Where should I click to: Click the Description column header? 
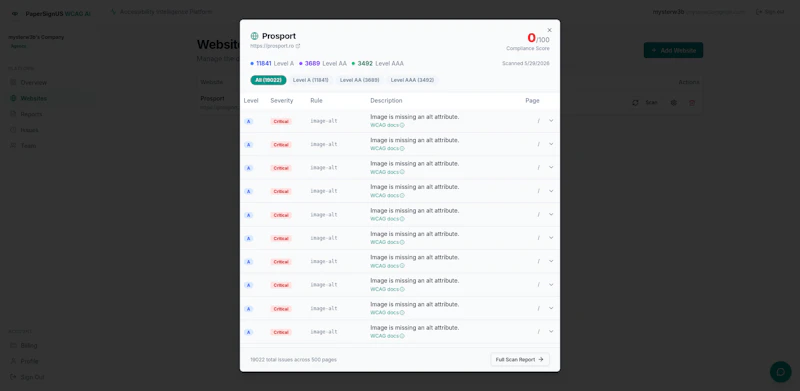coord(386,101)
